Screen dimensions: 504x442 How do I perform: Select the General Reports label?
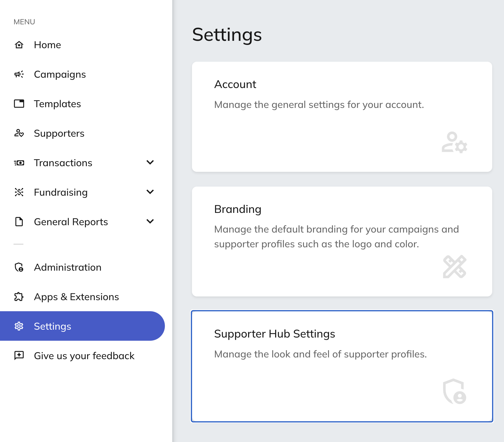pyautogui.click(x=71, y=222)
